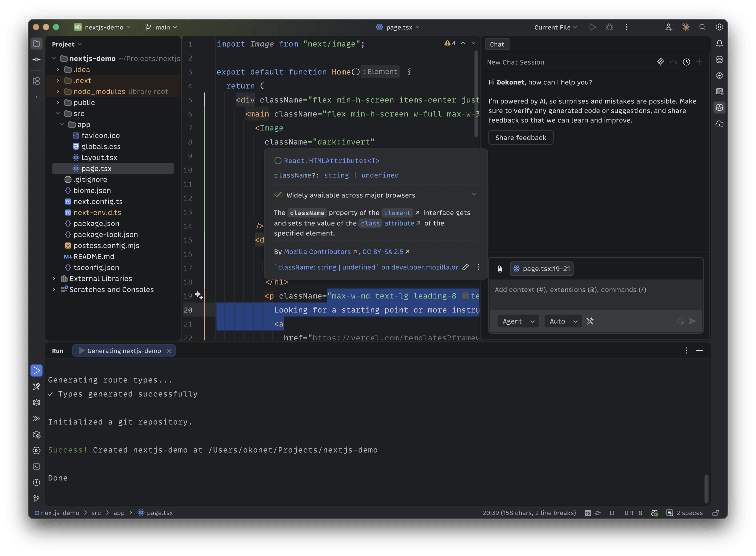
Task: Open the Terminal tool window icon
Action: coord(36,466)
